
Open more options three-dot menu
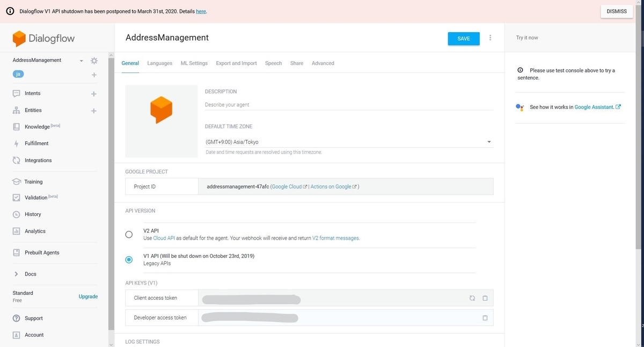tap(490, 38)
